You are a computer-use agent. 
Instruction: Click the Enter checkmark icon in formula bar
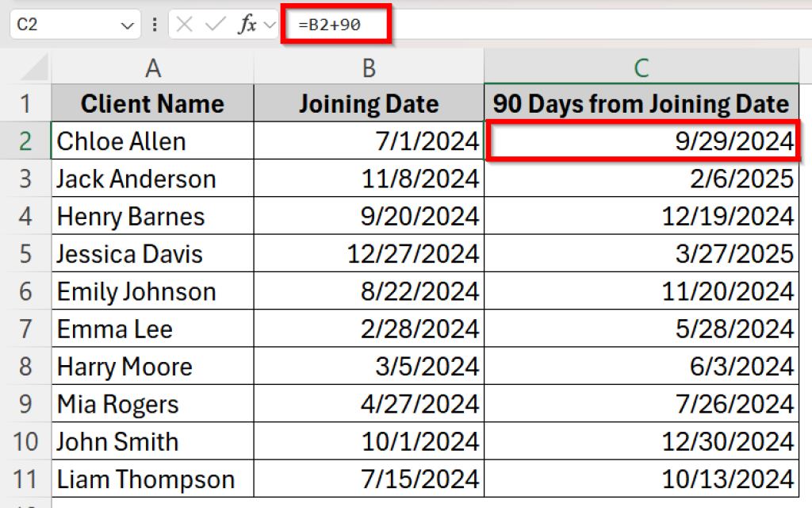pyautogui.click(x=215, y=25)
